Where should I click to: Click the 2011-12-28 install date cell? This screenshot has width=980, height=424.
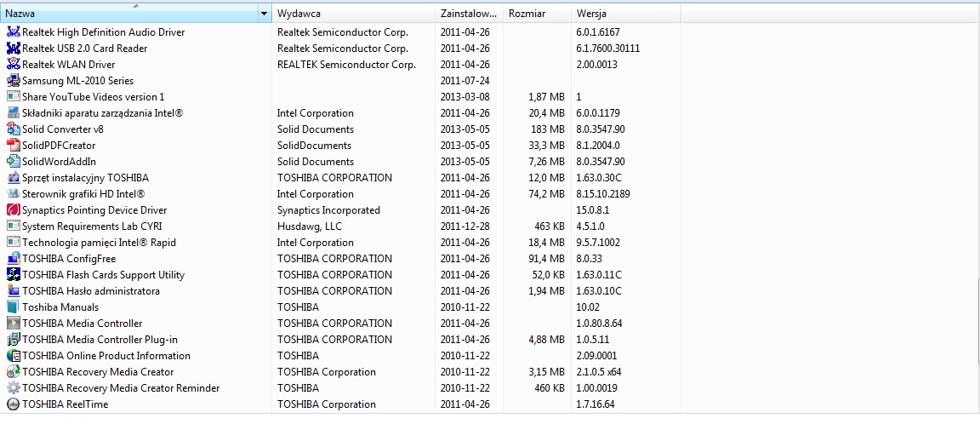(x=465, y=226)
